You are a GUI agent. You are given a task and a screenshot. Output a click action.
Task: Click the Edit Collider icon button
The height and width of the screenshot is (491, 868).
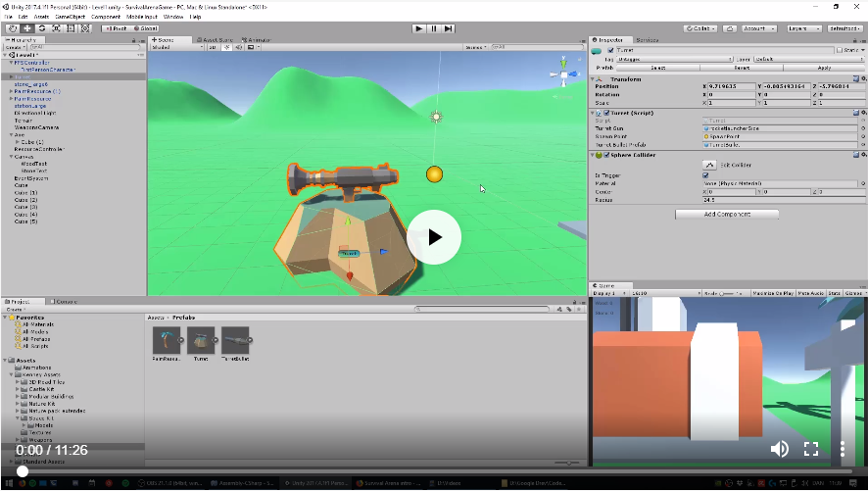pos(709,164)
